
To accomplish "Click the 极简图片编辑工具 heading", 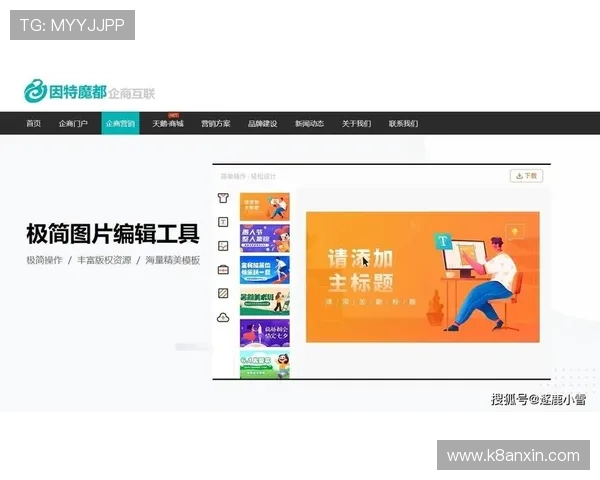I will (x=113, y=233).
